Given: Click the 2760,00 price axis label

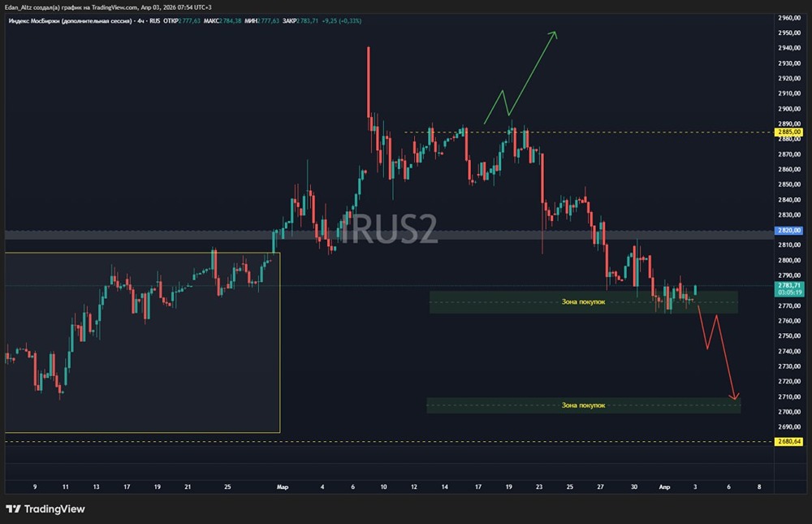Looking at the screenshot, I should (789, 321).
